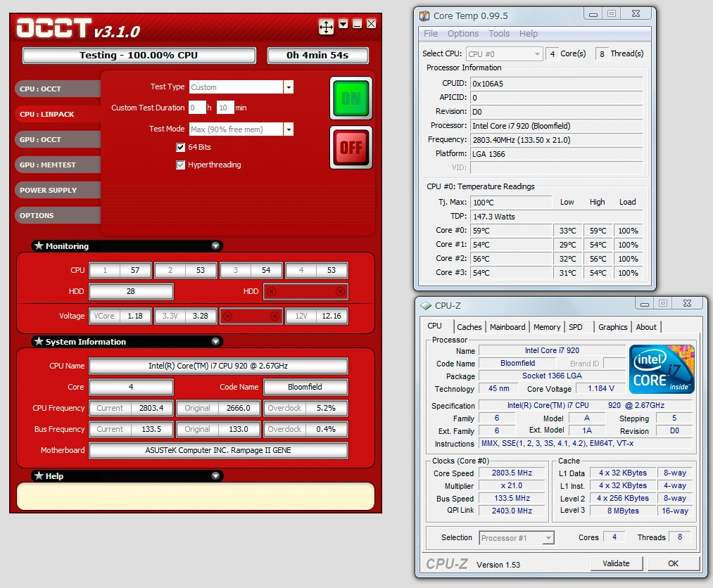Screen dimensions: 713x588
Task: Switch to the SPD tab in CPU-Z
Action: point(576,327)
